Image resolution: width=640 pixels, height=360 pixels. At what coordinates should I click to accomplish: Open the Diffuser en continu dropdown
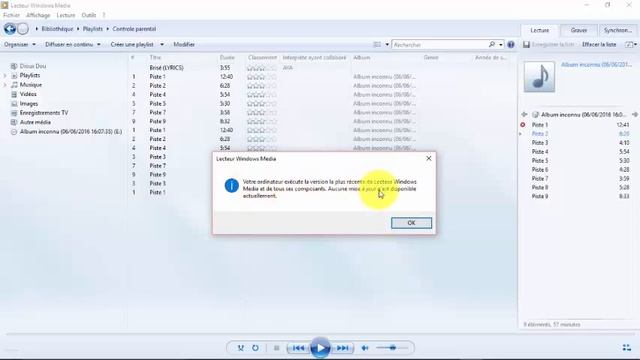[x=73, y=44]
